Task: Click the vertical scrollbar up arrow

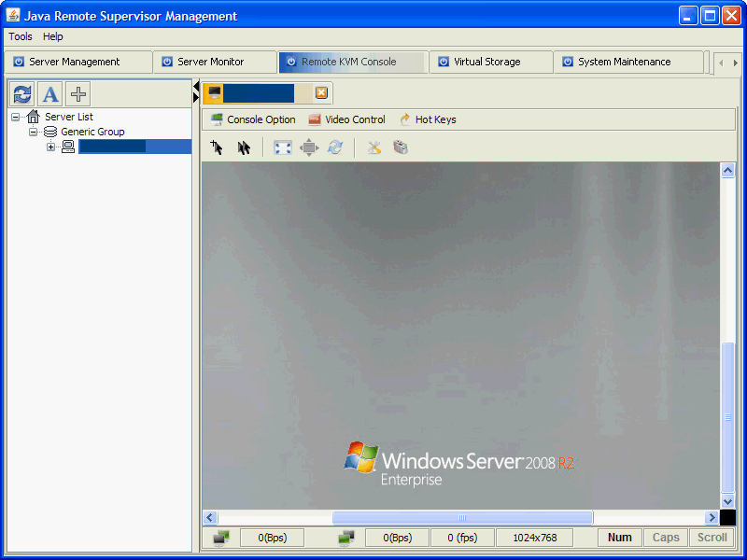Action: click(727, 170)
